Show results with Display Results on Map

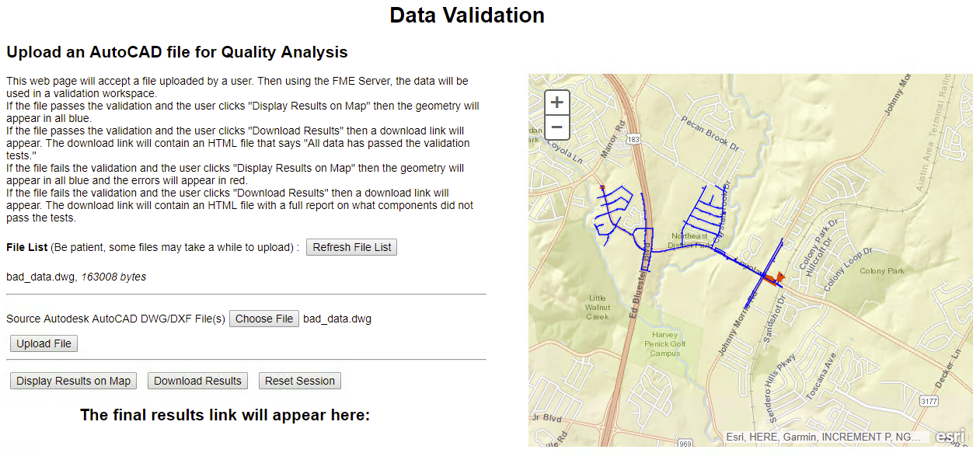(73, 381)
